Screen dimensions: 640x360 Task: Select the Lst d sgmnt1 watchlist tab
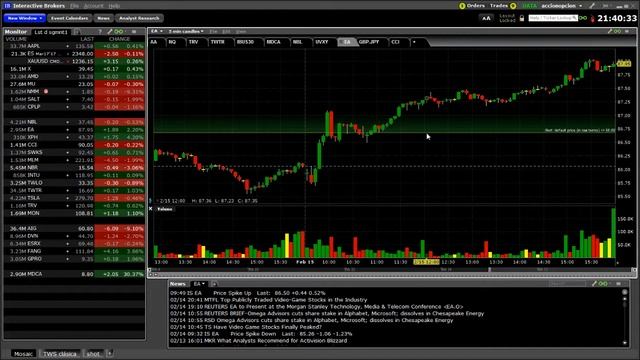click(51, 32)
